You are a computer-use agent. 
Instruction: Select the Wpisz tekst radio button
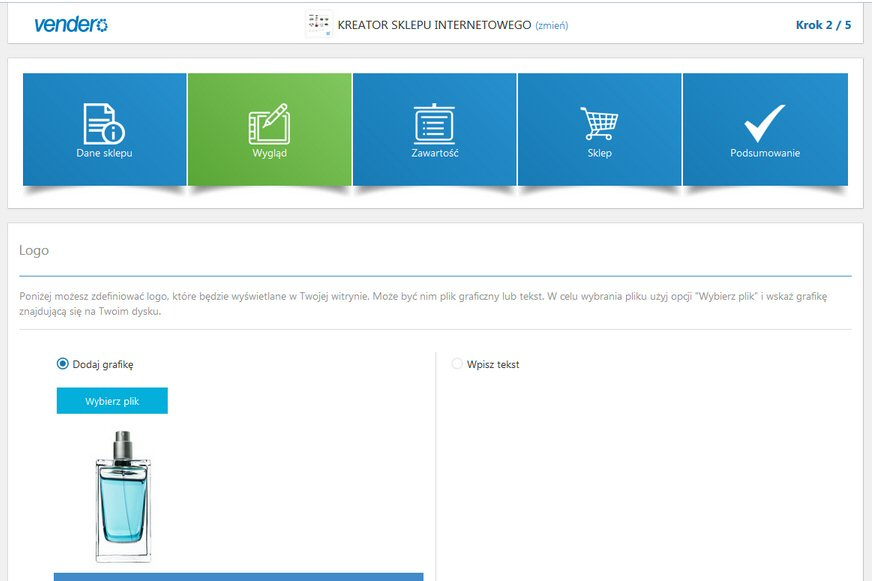point(457,364)
